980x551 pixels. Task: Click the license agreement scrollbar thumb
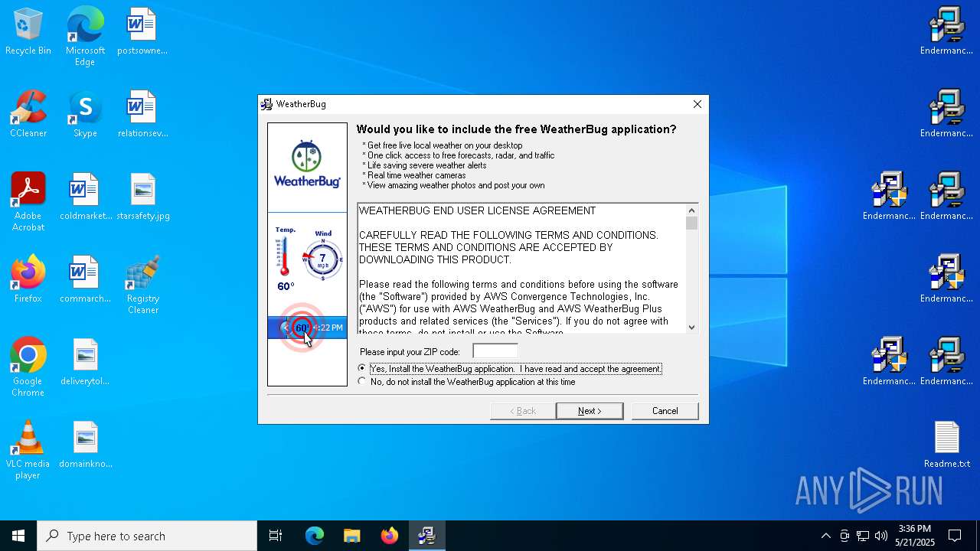pos(691,223)
